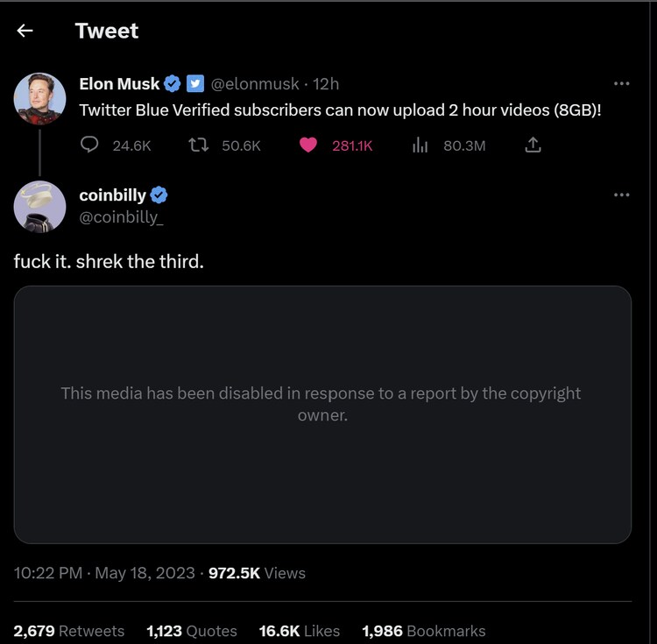The image size is (657, 644).
Task: Unlike Elon Musk's tweet using the heart
Action: click(x=308, y=145)
